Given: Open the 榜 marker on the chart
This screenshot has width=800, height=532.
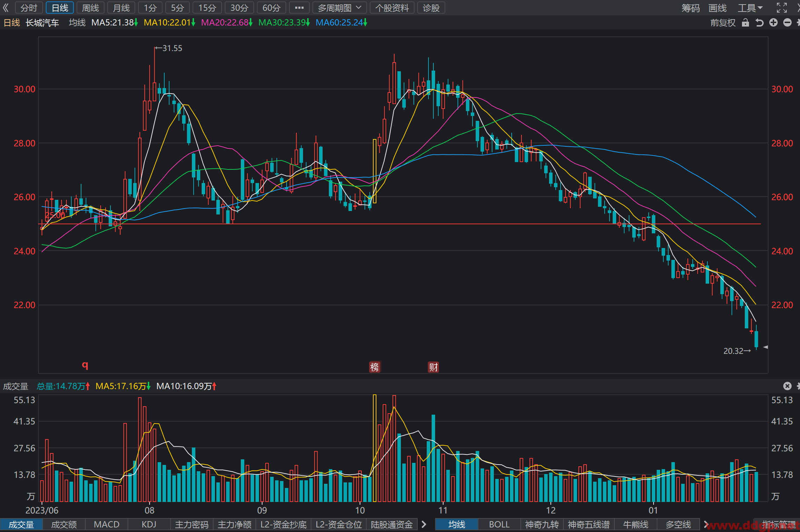Looking at the screenshot, I should tap(374, 367).
